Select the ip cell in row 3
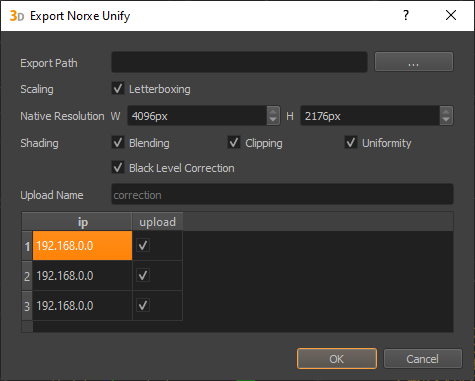475x381 pixels. [82, 306]
